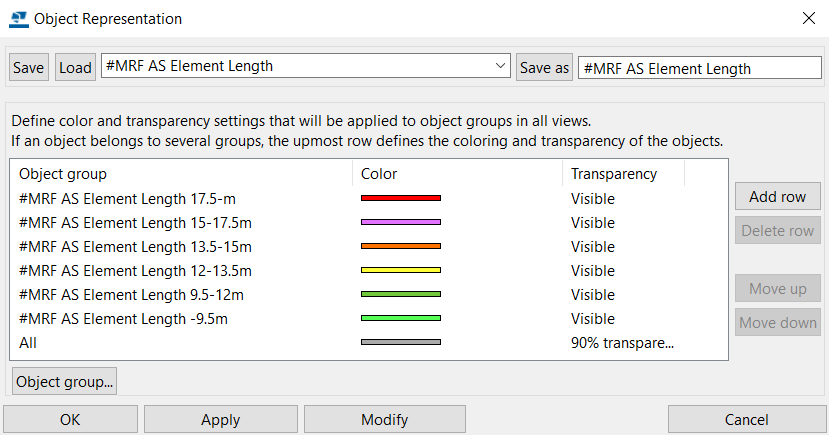Focus the Save as name input field
Screen dimensions: 829x435
click(699, 68)
